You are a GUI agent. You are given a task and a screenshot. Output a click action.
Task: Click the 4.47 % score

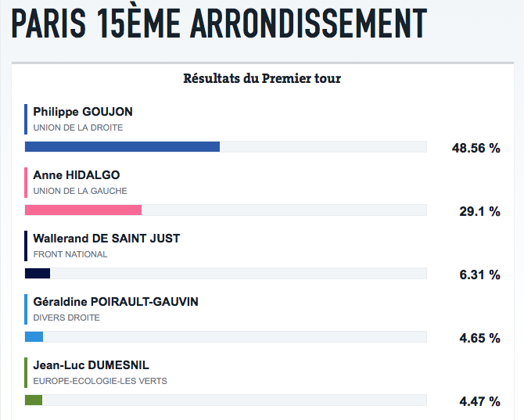(479, 401)
